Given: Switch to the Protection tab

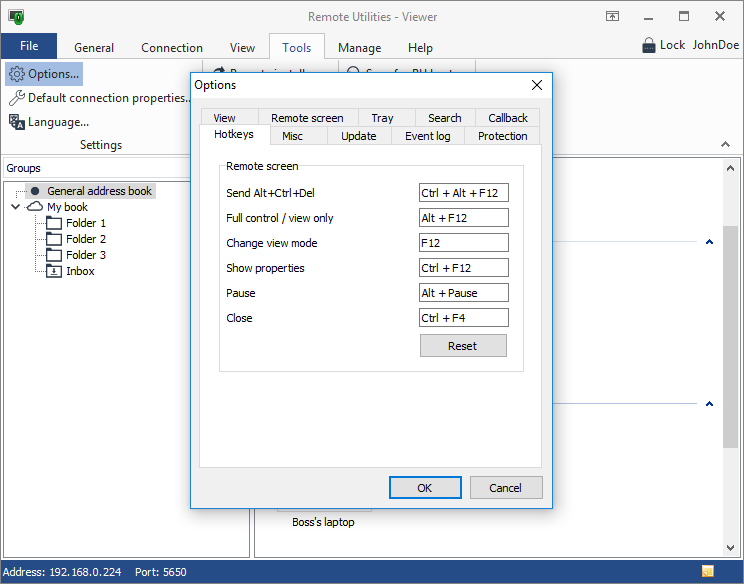Looking at the screenshot, I should coord(502,136).
